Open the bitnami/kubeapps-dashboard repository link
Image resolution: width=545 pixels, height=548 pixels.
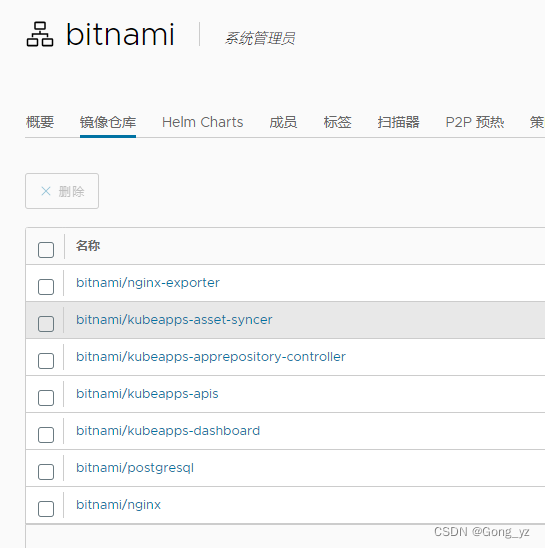[168, 431]
